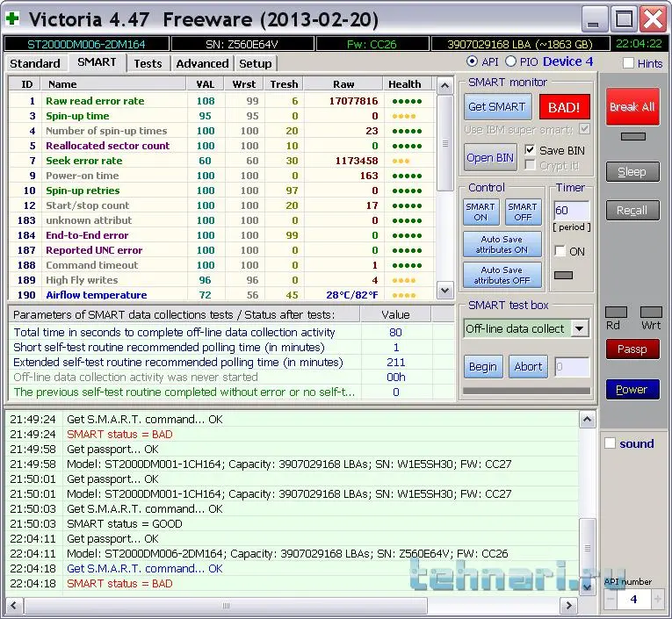Click the SMART table scroll down arrow
Viewport: 672px width, 619px height.
pyautogui.click(x=444, y=291)
